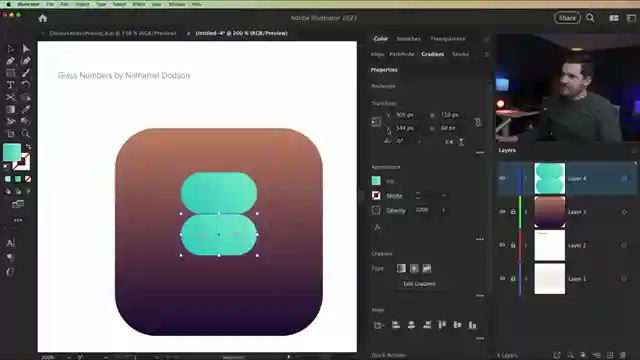Select the Selection tool arrow
Screen dimensions: 640x360
[x=10, y=49]
